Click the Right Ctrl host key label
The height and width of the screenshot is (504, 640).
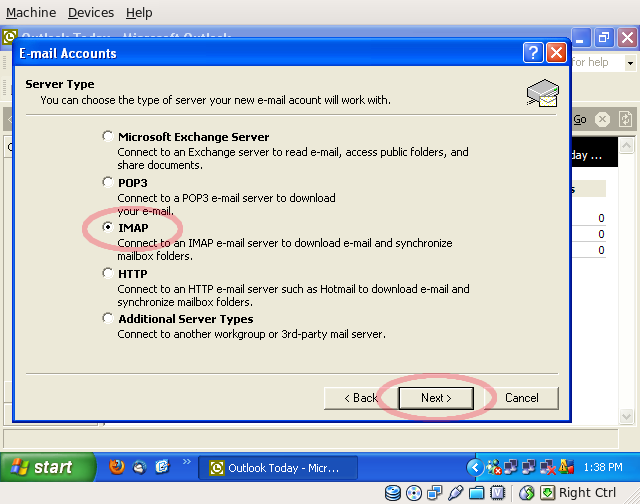(587, 493)
